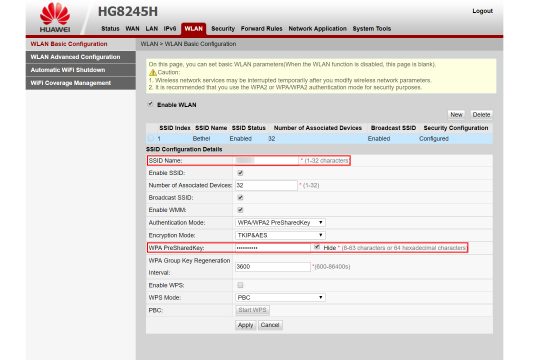Click the HG8245H model title
The image size is (537, 360).
pos(128,11)
